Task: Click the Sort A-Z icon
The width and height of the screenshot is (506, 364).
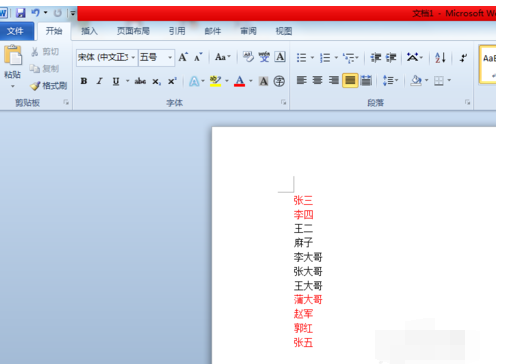Action: 440,58
